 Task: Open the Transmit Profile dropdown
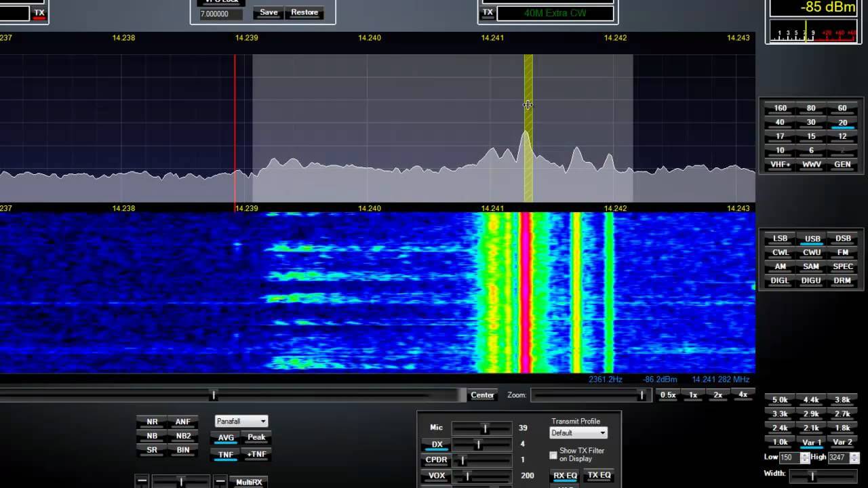(x=578, y=432)
